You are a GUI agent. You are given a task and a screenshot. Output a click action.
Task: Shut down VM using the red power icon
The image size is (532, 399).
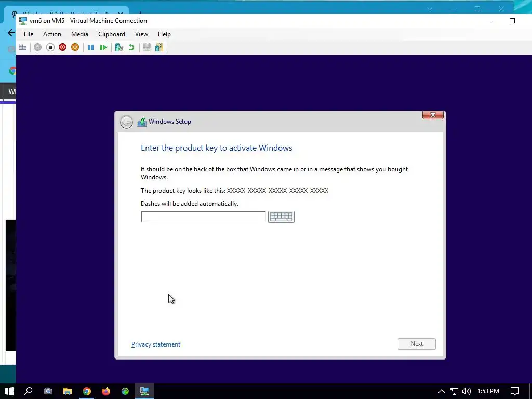click(62, 47)
